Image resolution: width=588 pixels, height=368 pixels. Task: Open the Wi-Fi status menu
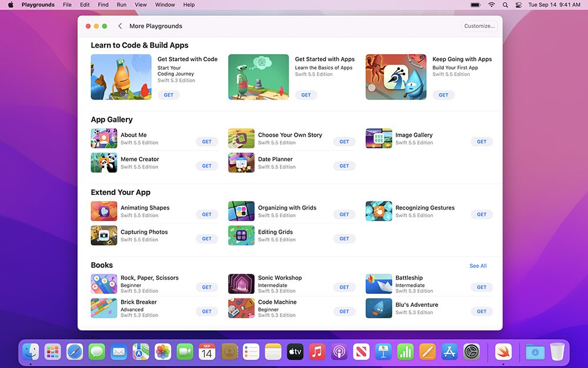pyautogui.click(x=492, y=5)
